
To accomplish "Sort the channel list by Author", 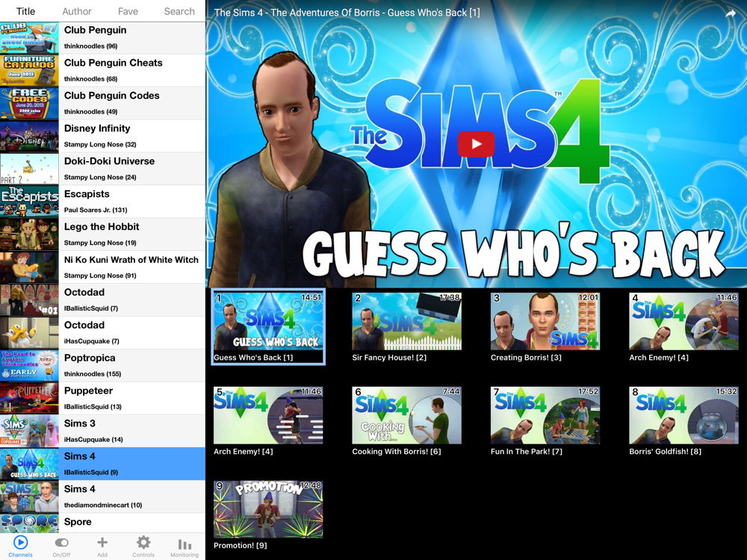I will click(x=77, y=11).
